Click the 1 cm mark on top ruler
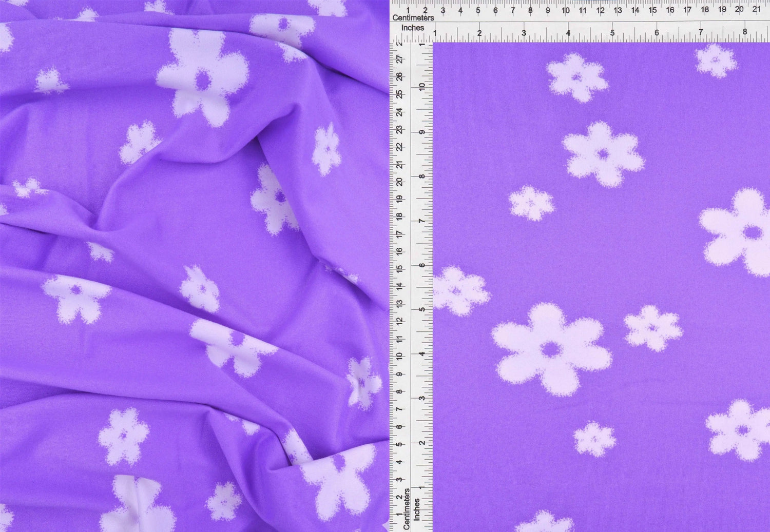The width and height of the screenshot is (770, 532). (408, 10)
